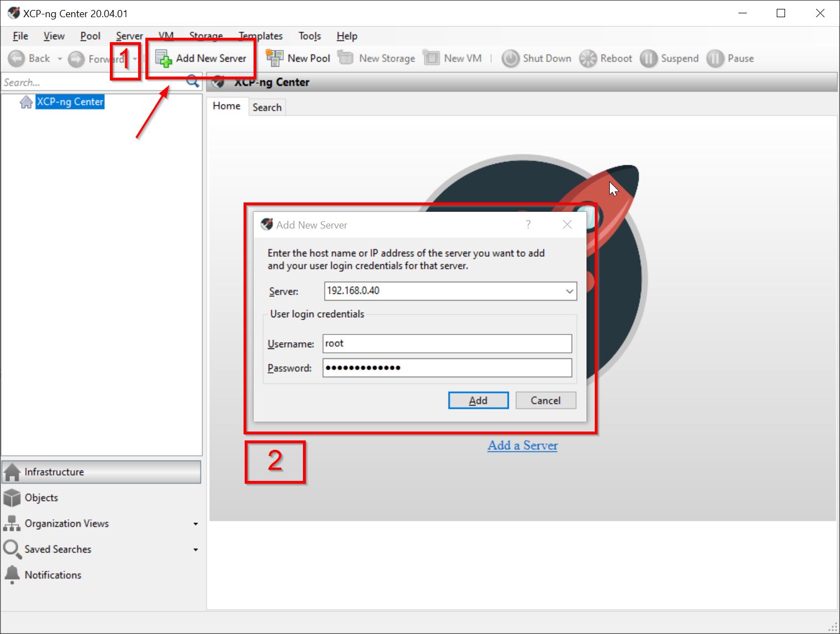The height and width of the screenshot is (634, 840).
Task: Click the Username input field
Action: (447, 343)
